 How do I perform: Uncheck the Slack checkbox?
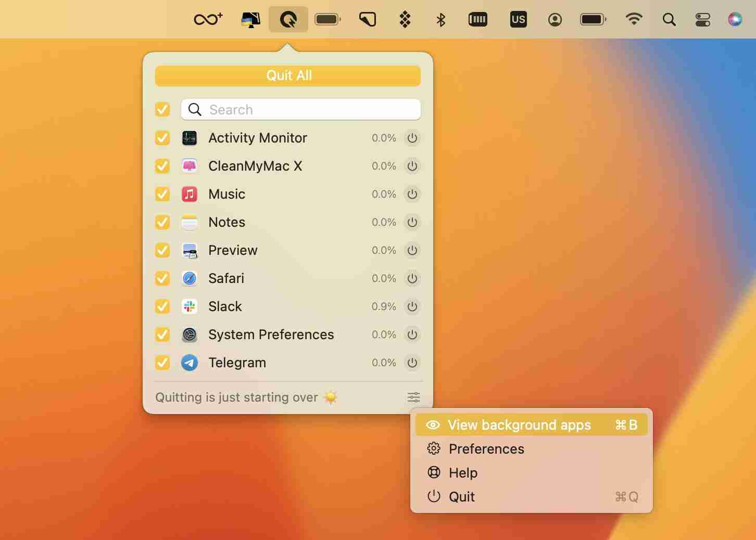tap(162, 307)
